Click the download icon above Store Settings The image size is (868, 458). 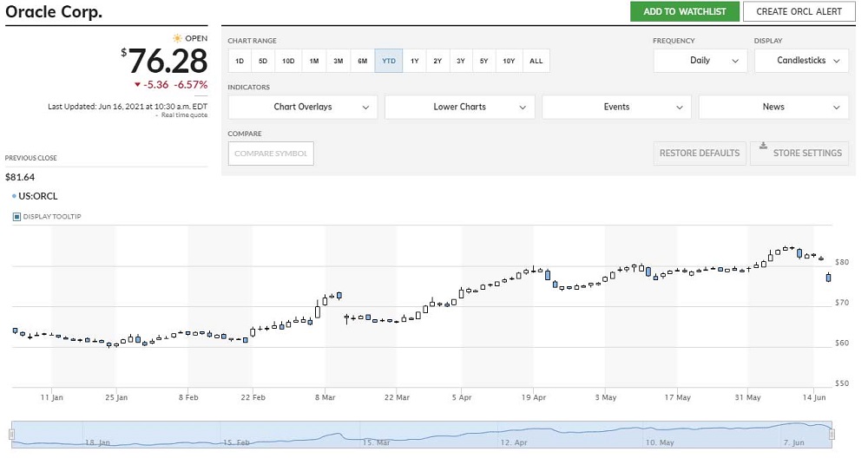[x=763, y=146]
